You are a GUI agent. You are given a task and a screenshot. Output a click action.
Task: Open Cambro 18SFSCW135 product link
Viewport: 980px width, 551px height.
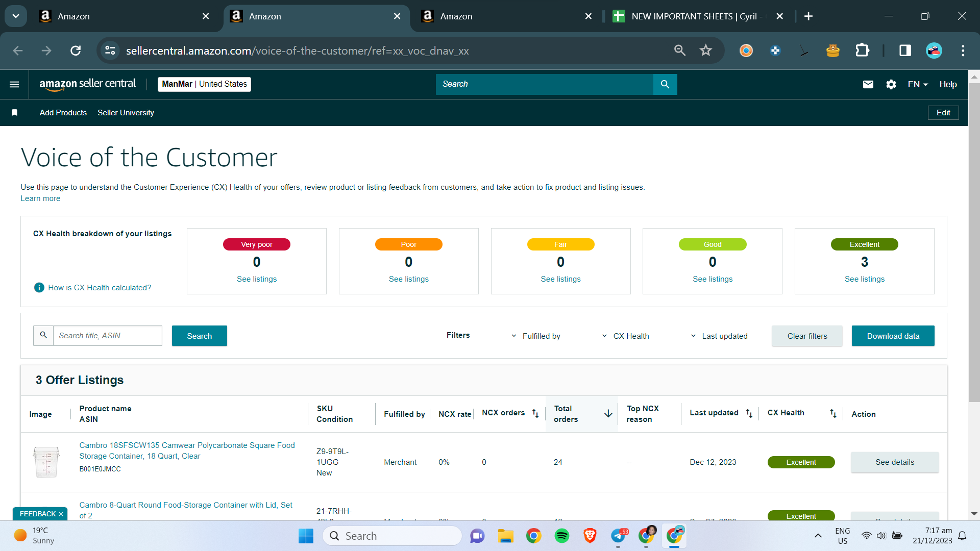[187, 450]
